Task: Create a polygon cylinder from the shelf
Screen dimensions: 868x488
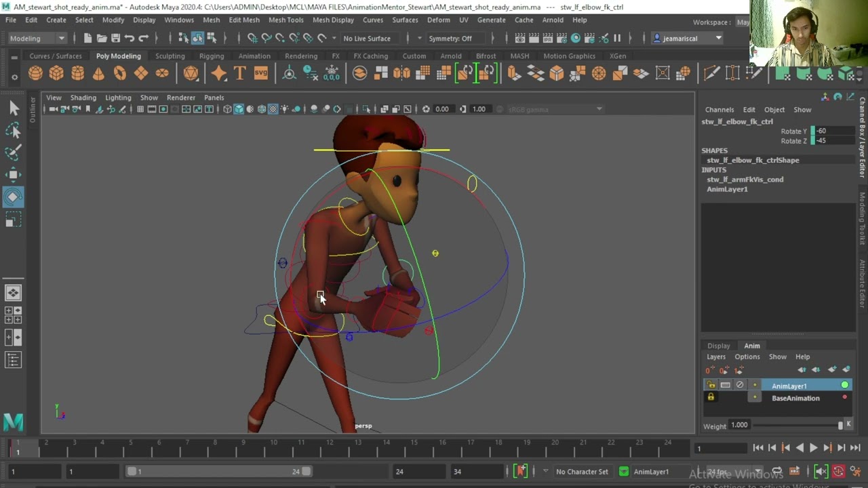Action: pyautogui.click(x=78, y=73)
